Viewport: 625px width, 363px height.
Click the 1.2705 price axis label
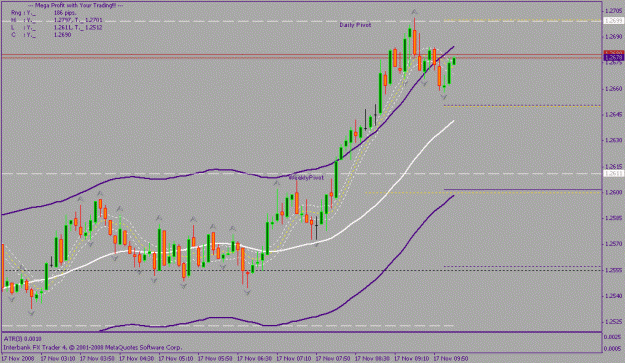[x=613, y=10]
